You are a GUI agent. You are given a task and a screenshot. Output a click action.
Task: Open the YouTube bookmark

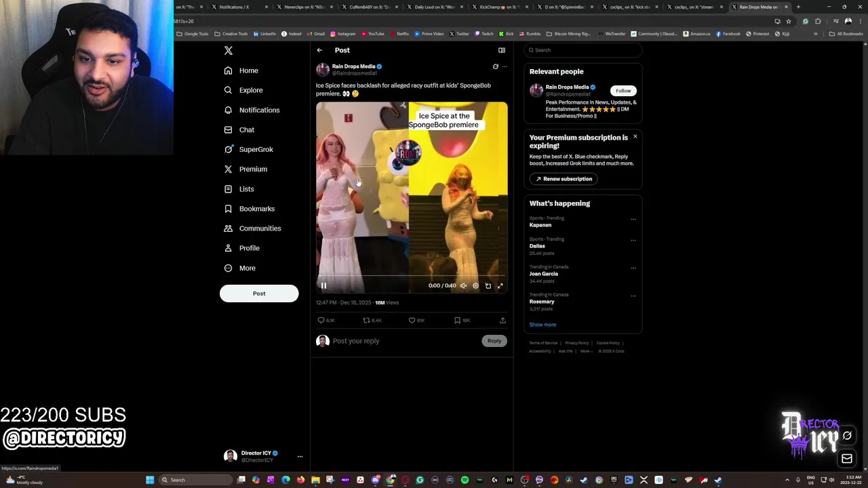coord(373,34)
